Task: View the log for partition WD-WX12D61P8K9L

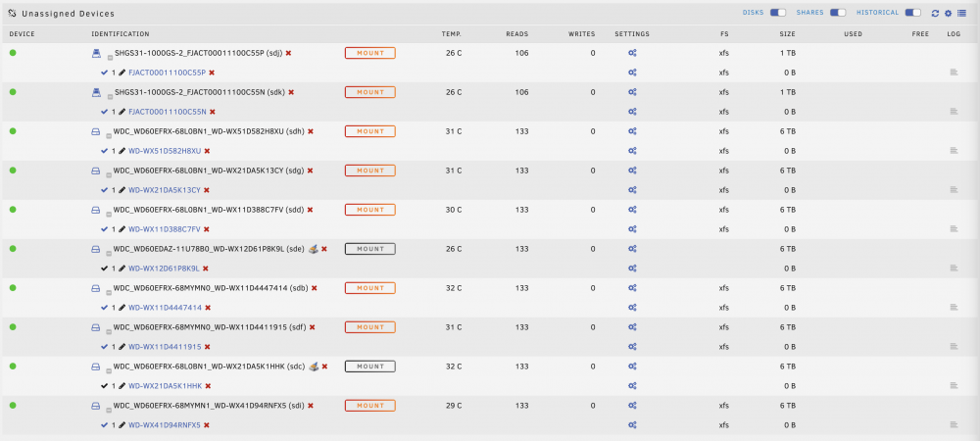Action: coord(954,268)
